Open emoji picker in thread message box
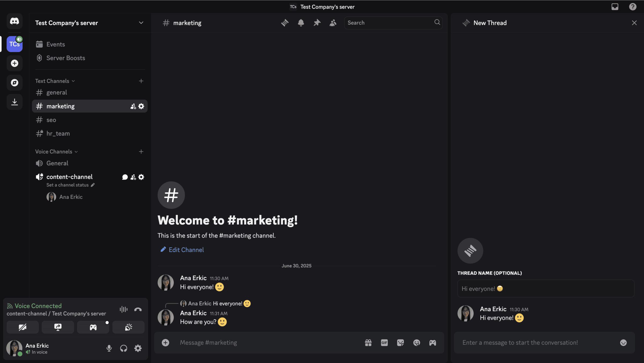Viewport: 644px width, 363px height. pyautogui.click(x=623, y=343)
